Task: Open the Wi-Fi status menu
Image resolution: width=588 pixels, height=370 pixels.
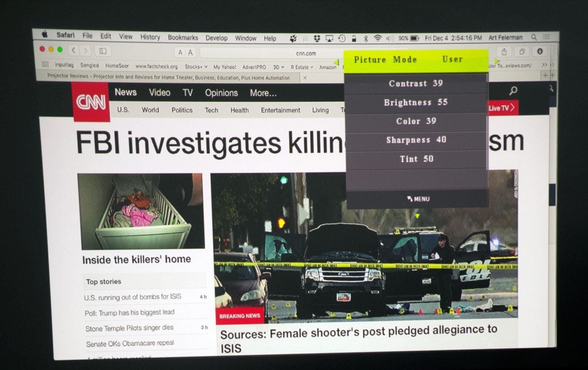Action: coord(378,38)
